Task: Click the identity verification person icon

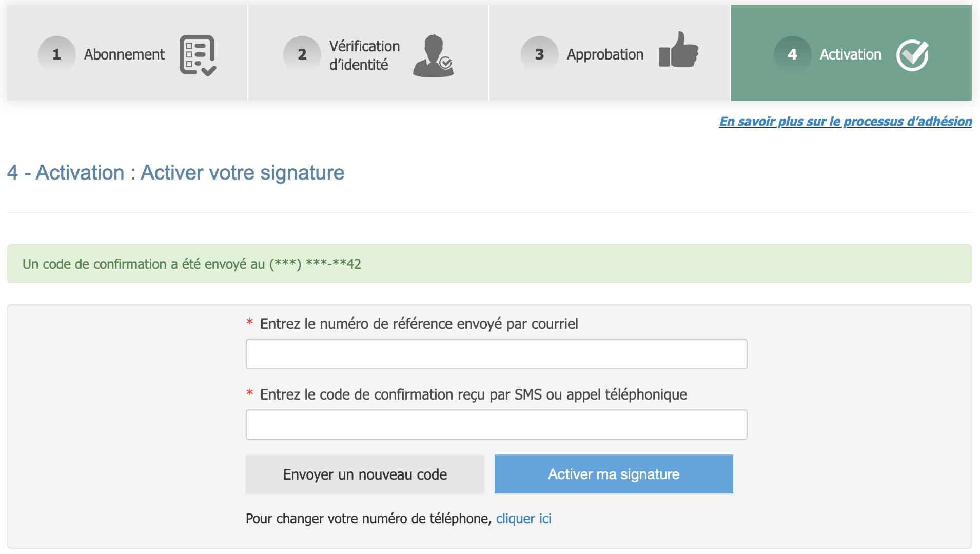Action: 433,55
